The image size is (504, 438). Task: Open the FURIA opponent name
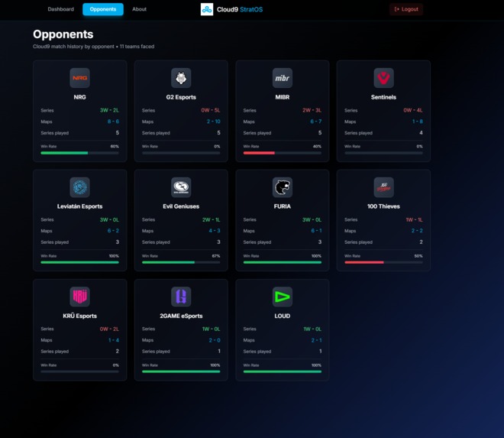click(283, 206)
